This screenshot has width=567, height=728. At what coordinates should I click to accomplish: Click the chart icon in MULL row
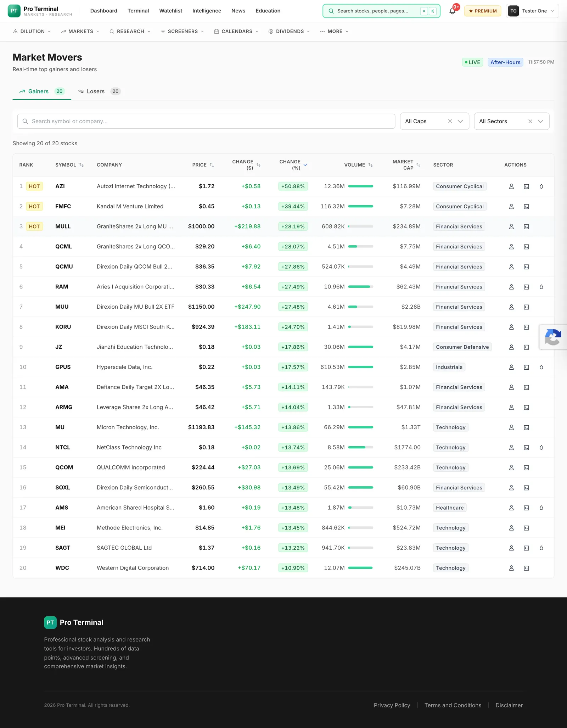(x=527, y=226)
